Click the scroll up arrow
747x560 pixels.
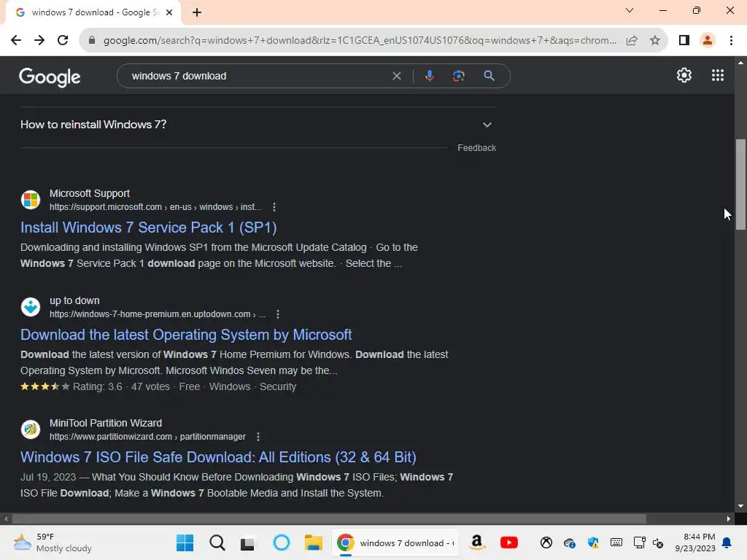click(x=740, y=63)
